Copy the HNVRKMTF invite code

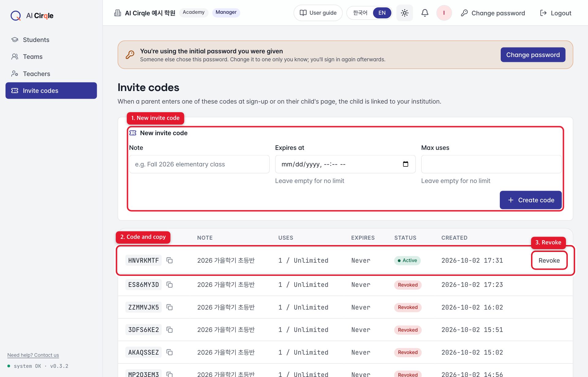[x=169, y=260]
